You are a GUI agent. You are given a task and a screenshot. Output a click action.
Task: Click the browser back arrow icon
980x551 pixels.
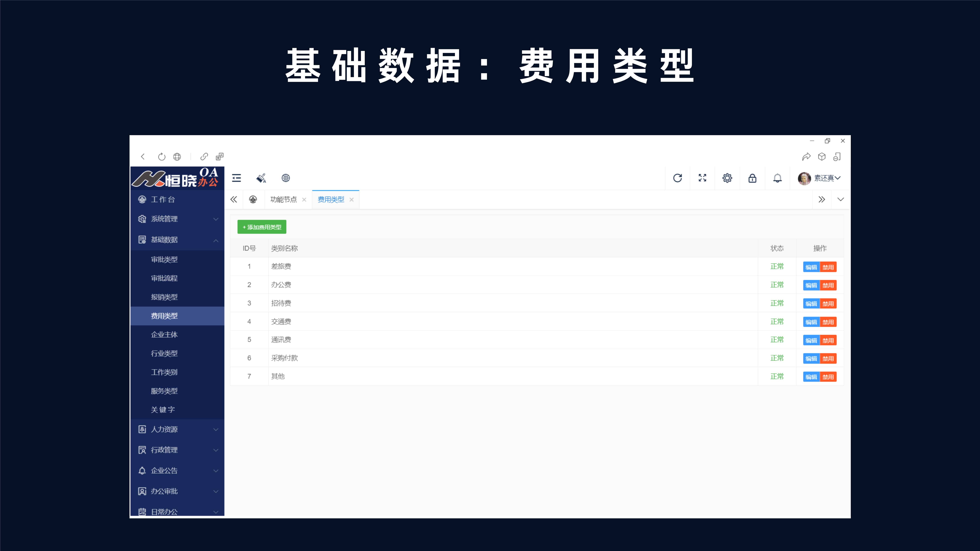tap(143, 157)
